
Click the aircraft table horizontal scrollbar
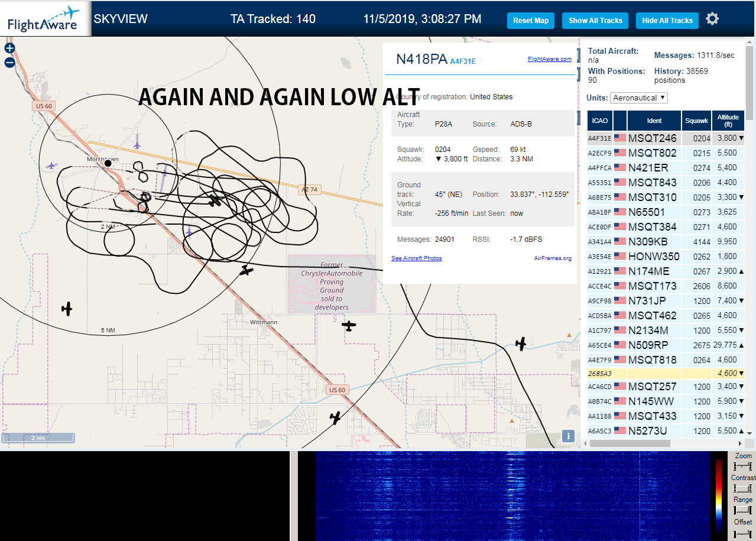pyautogui.click(x=630, y=443)
